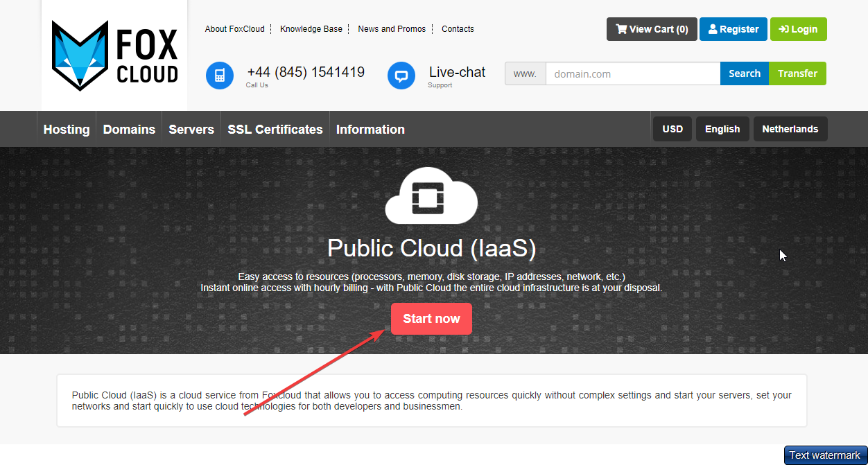Open the English language selector

coord(722,129)
